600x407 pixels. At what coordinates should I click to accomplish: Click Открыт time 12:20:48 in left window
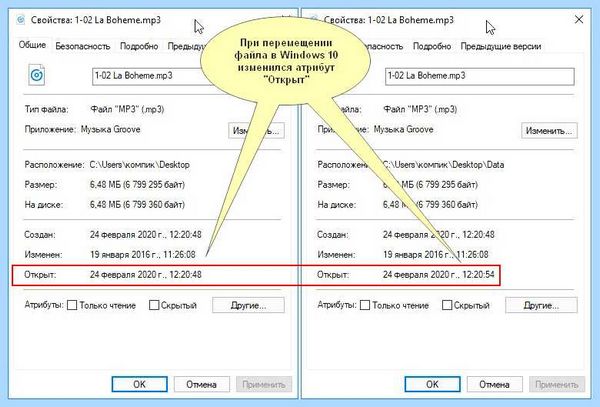pos(186,275)
